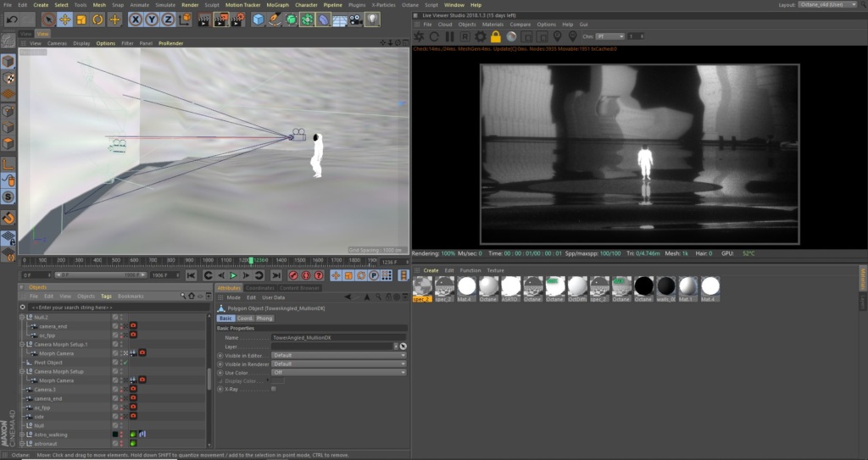The image size is (868, 460).
Task: Open Octane Live Viewer settings gear
Action: 480,36
